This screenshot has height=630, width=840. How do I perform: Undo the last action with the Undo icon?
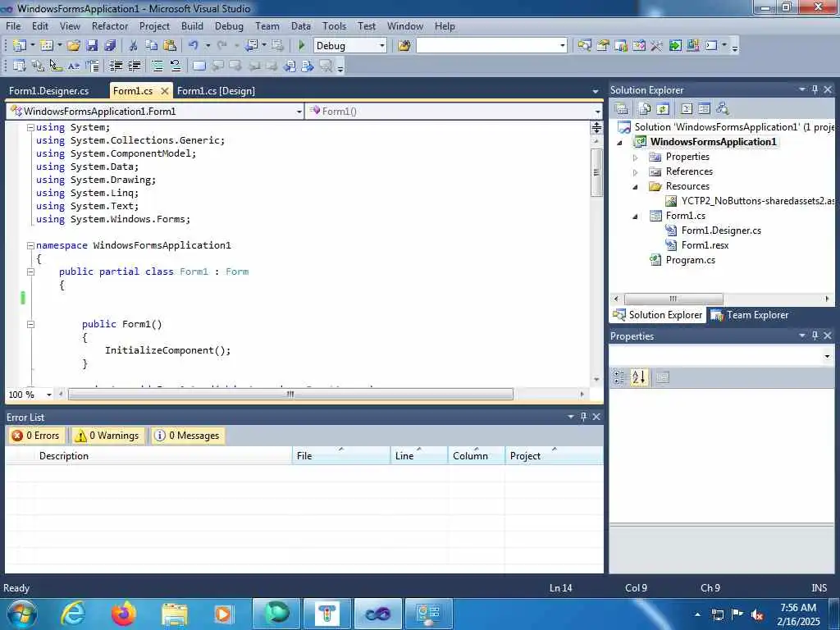tap(194, 46)
